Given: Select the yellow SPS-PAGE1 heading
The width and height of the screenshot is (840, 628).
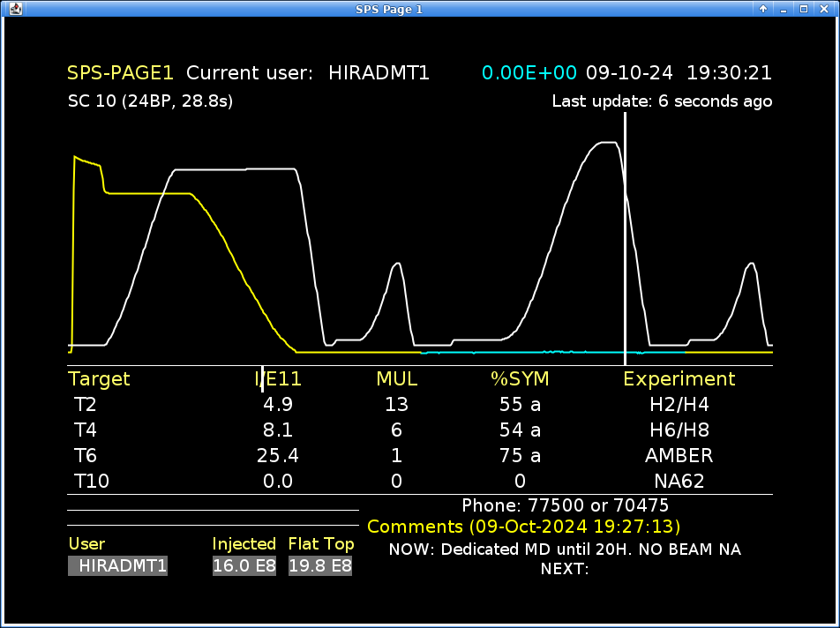Looking at the screenshot, I should point(120,73).
